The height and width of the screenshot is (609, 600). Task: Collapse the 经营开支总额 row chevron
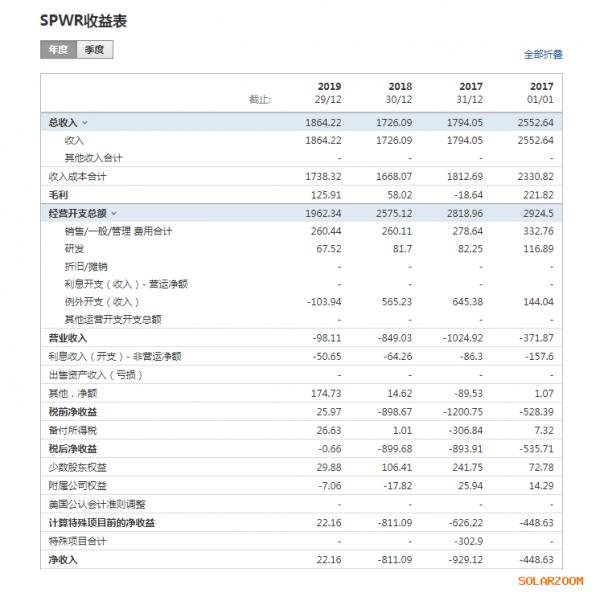114,213
